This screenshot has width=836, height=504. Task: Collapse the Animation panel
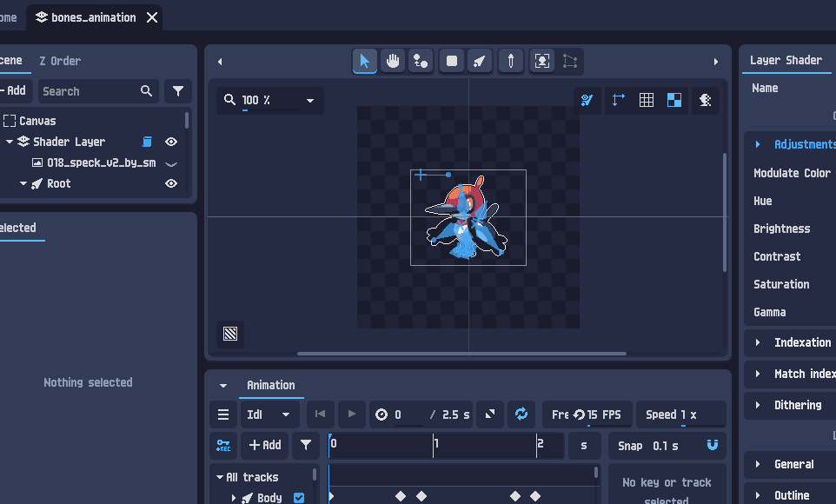coord(223,385)
